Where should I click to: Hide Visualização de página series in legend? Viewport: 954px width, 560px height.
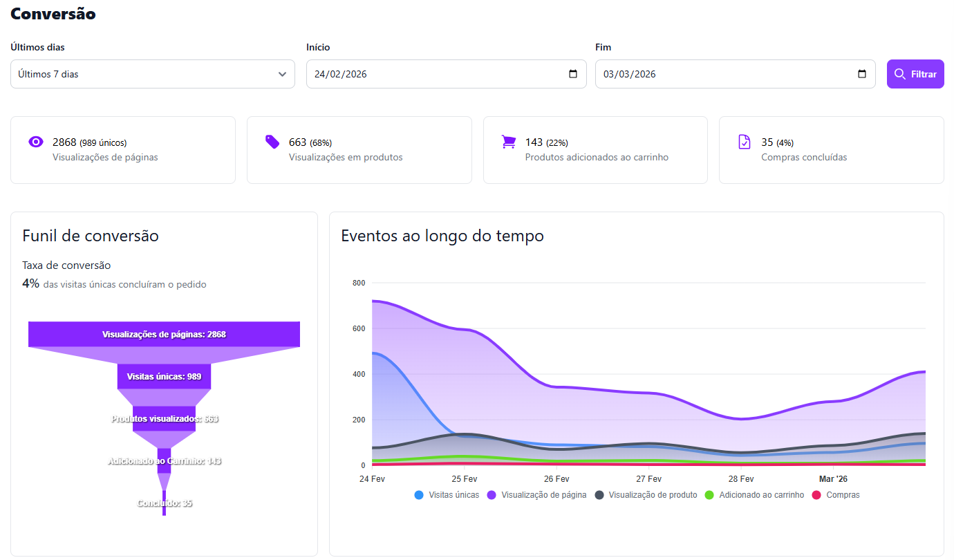pyautogui.click(x=536, y=495)
